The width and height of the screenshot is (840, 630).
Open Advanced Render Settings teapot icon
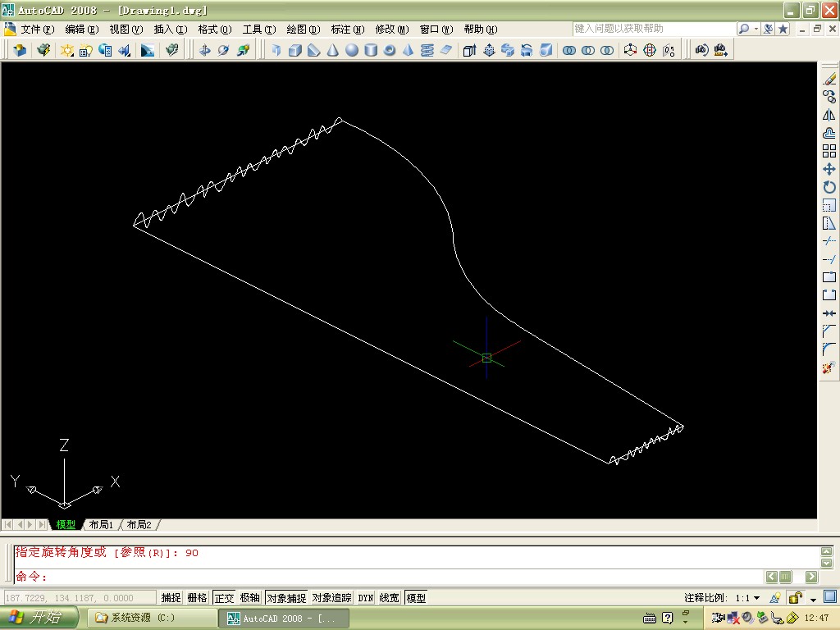point(171,50)
